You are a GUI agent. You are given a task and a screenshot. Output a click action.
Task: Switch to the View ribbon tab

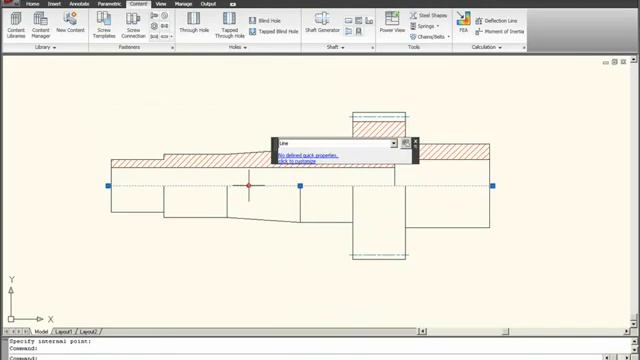(161, 4)
